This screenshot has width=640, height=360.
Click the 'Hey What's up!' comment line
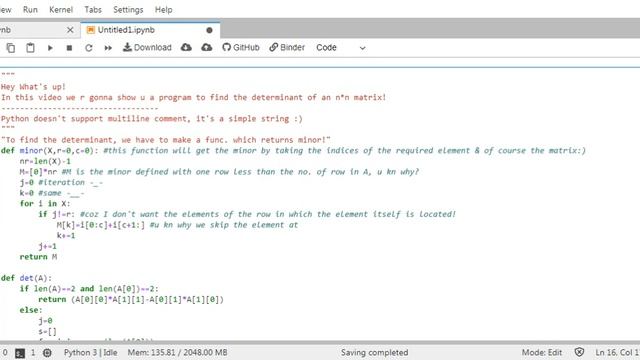pyautogui.click(x=33, y=87)
